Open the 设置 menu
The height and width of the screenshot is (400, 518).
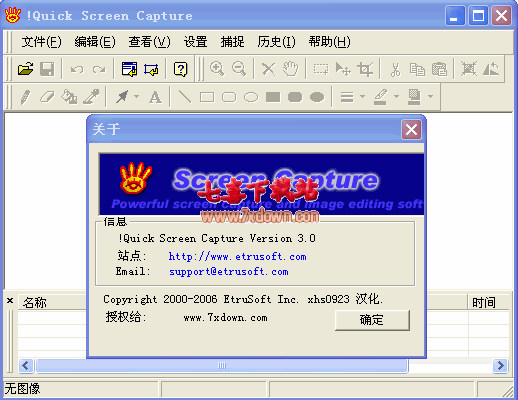[196, 42]
